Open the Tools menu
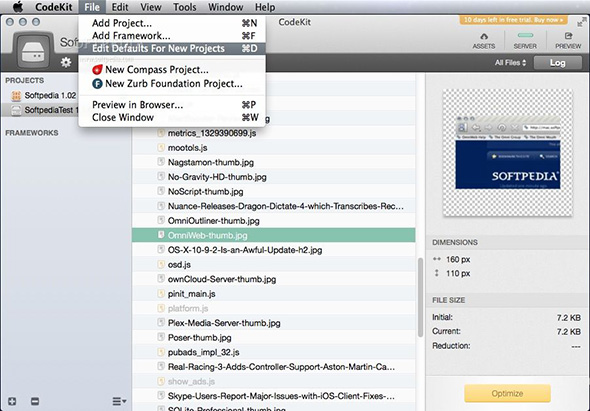Viewport: 590px width, 411px height. pos(184,7)
